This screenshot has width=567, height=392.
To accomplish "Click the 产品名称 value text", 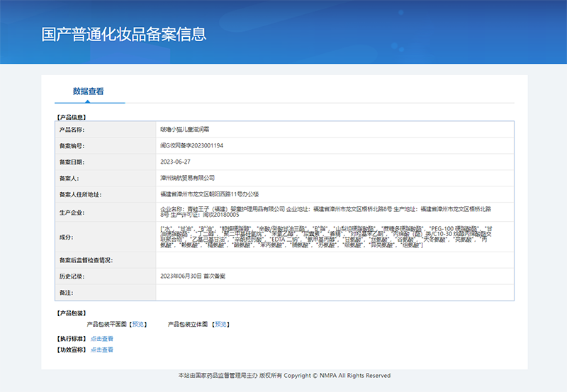I will tap(184, 130).
